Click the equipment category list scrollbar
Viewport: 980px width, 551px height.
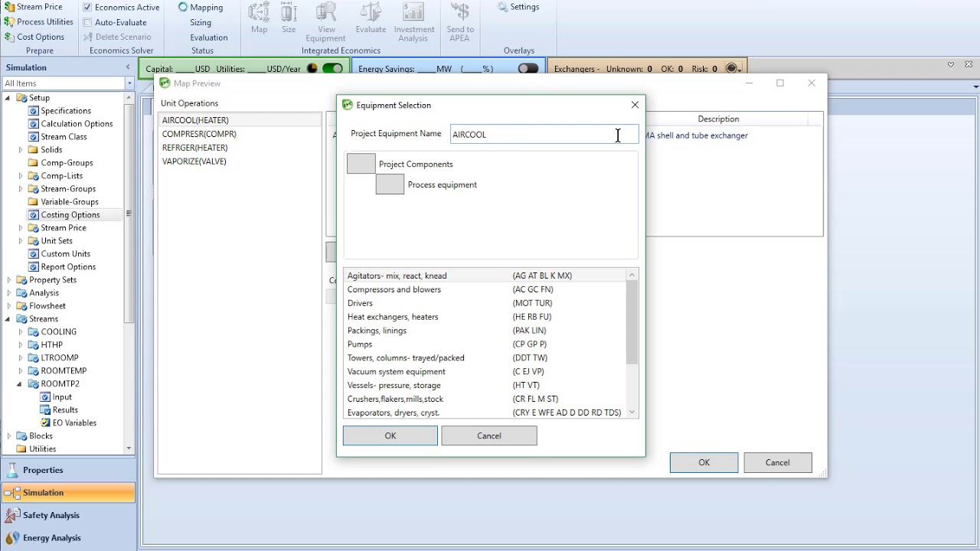point(632,321)
